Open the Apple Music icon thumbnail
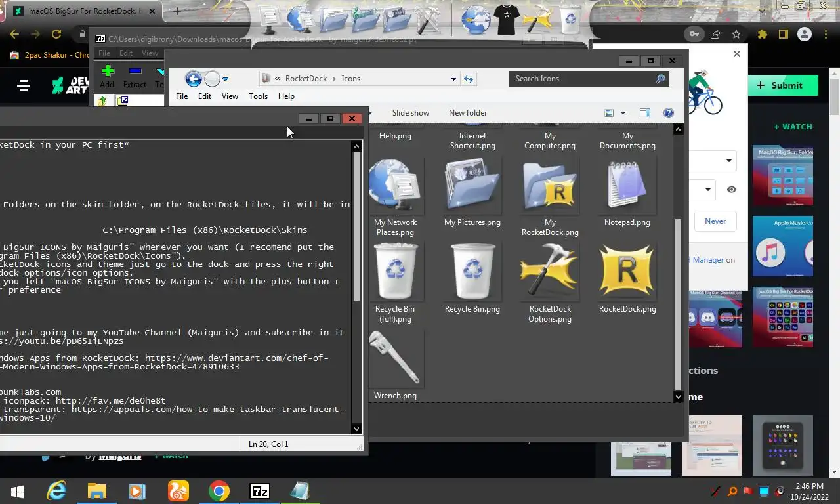The height and width of the screenshot is (504, 840). [x=783, y=246]
